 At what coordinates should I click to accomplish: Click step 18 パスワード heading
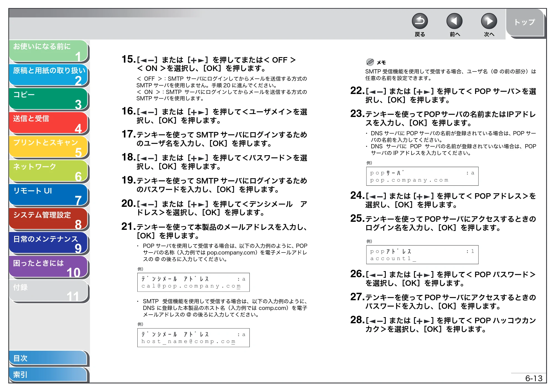pyautogui.click(x=214, y=162)
